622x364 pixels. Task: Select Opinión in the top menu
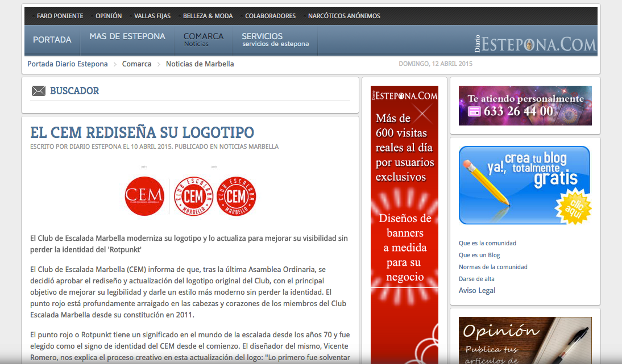pos(109,16)
